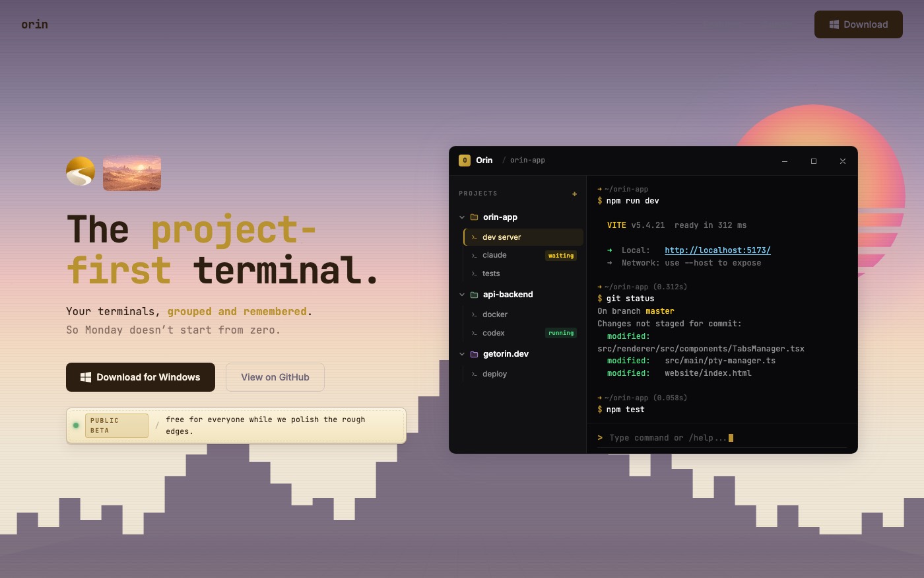Click the orin-app breadcrumb in the title bar
The height and width of the screenshot is (578, 924).
(527, 161)
